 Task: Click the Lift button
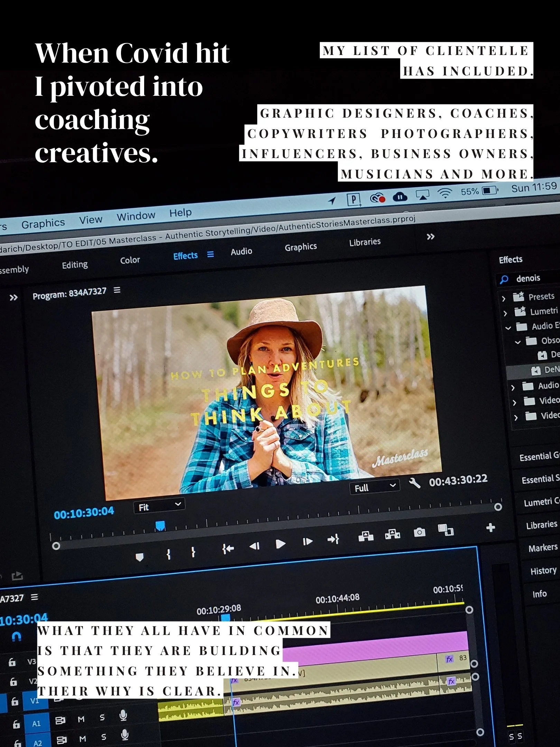pyautogui.click(x=366, y=536)
